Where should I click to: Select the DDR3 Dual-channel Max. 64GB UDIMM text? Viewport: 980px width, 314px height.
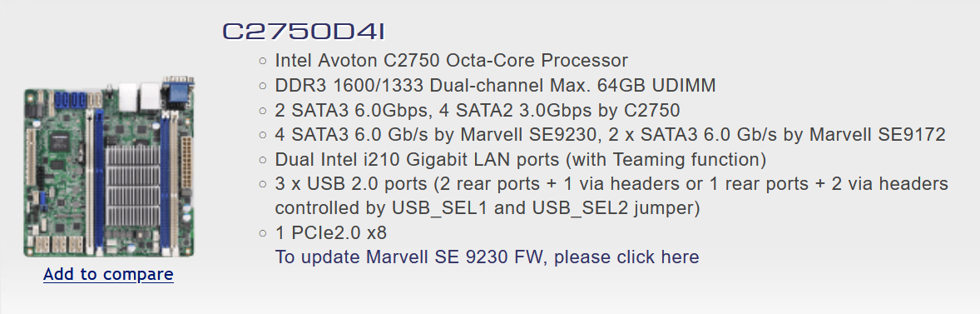coord(495,85)
